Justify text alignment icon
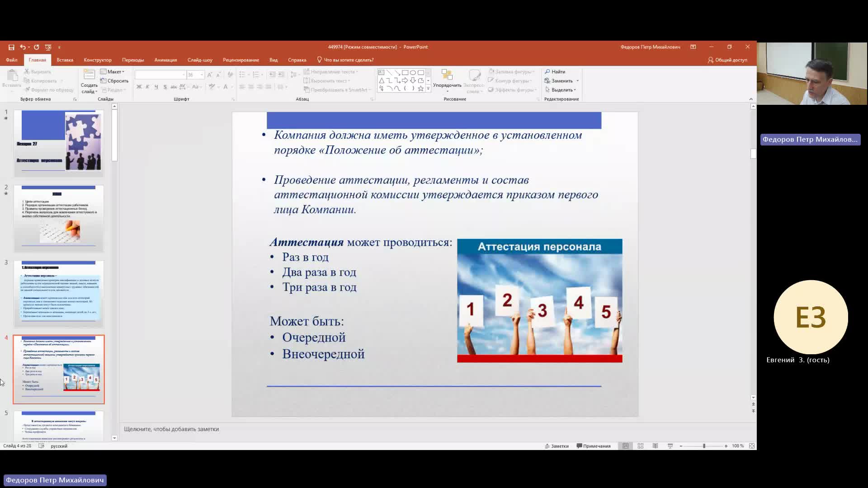 pyautogui.click(x=269, y=87)
